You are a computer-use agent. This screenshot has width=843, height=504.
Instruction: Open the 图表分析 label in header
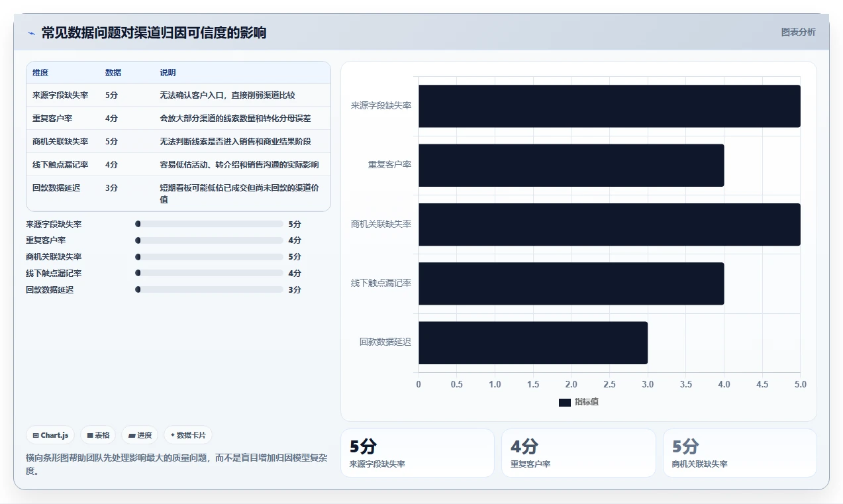798,32
